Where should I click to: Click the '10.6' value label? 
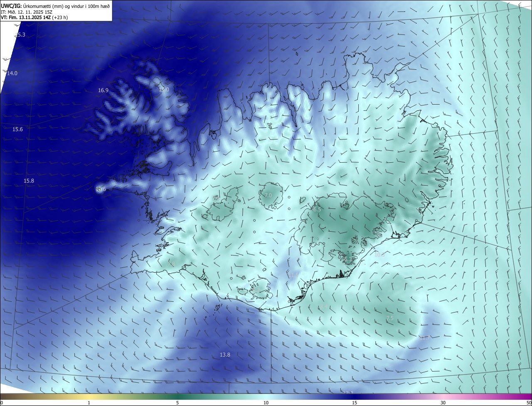(x=101, y=189)
